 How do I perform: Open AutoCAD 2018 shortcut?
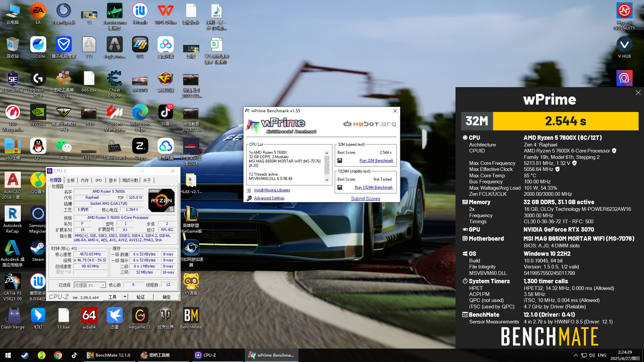coord(12,185)
